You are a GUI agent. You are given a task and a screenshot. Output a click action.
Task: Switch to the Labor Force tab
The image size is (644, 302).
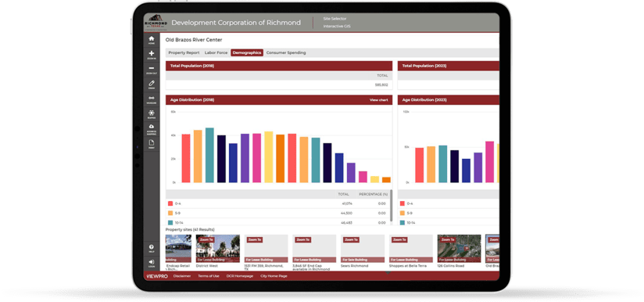pyautogui.click(x=216, y=52)
